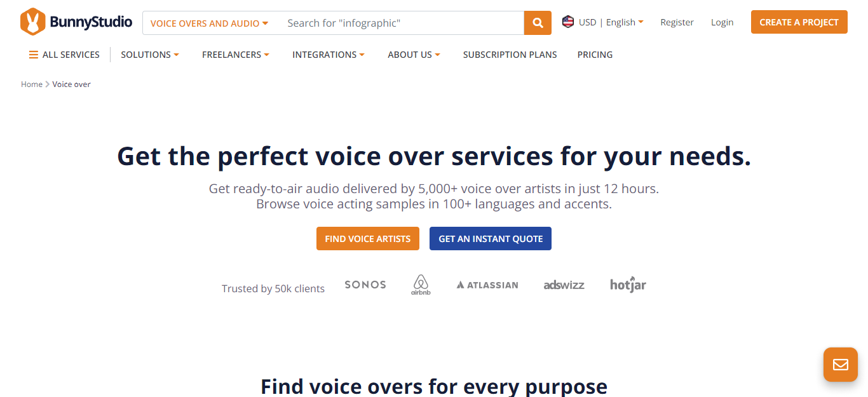Click the All Services hamburger icon
The width and height of the screenshot is (868, 397).
point(34,55)
